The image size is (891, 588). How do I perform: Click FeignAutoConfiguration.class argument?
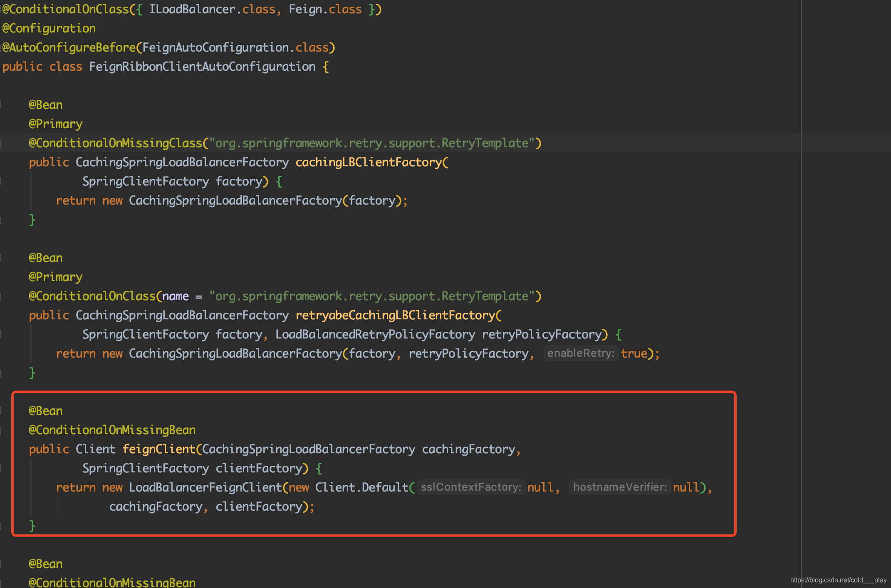tap(235, 47)
